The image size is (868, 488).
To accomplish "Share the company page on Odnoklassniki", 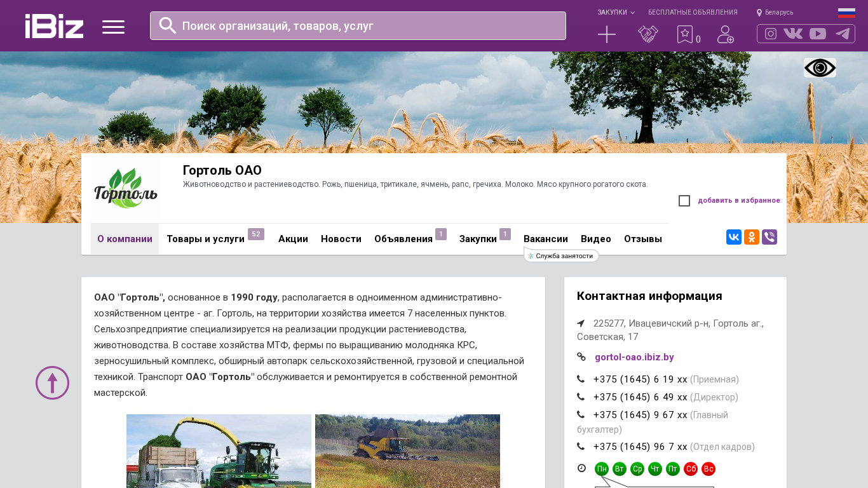I will click(752, 237).
